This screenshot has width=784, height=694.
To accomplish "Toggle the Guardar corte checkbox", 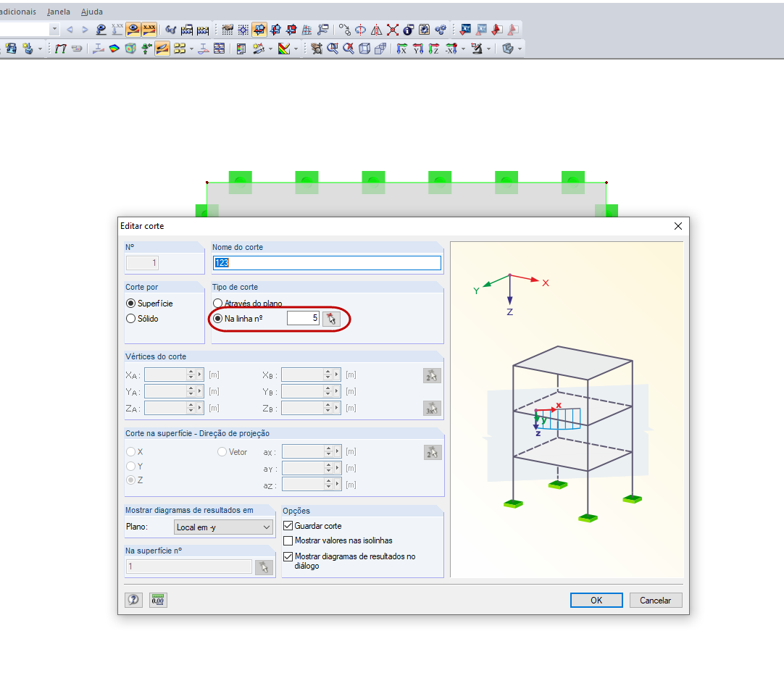I will (288, 525).
